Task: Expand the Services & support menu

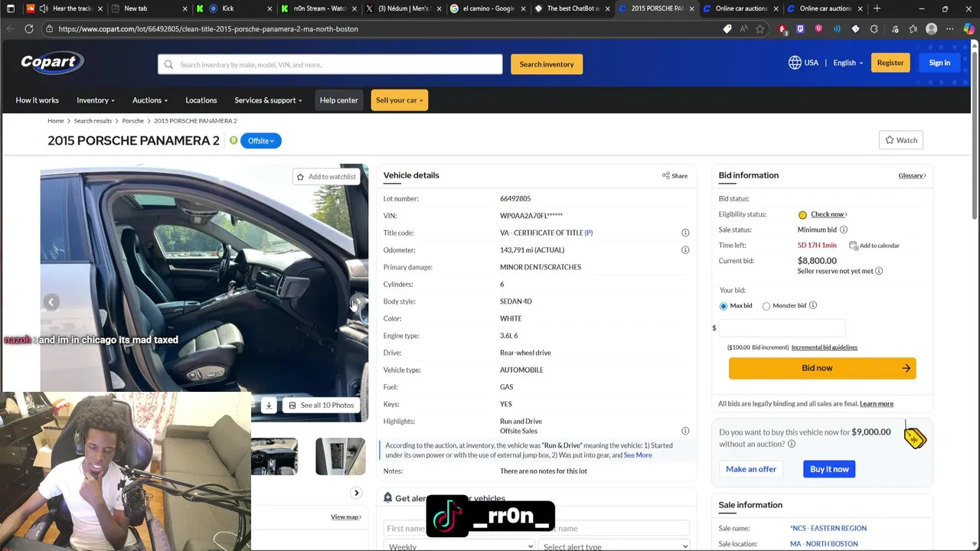Action: tap(268, 100)
